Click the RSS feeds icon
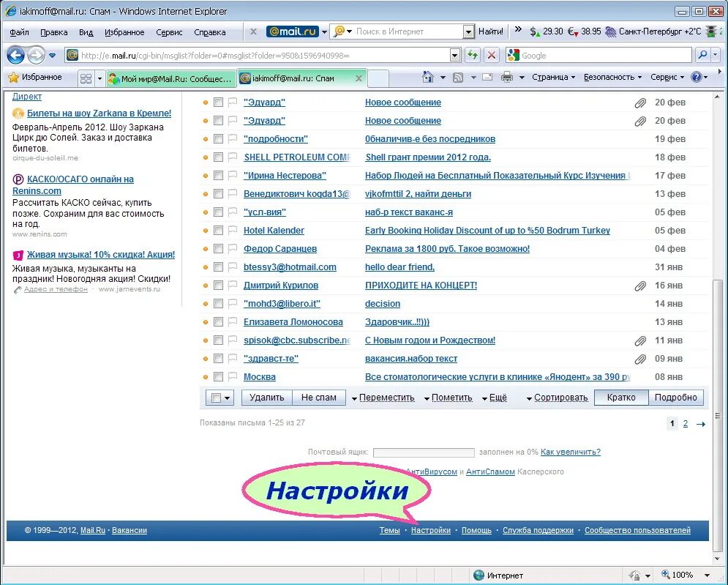 pos(458,78)
